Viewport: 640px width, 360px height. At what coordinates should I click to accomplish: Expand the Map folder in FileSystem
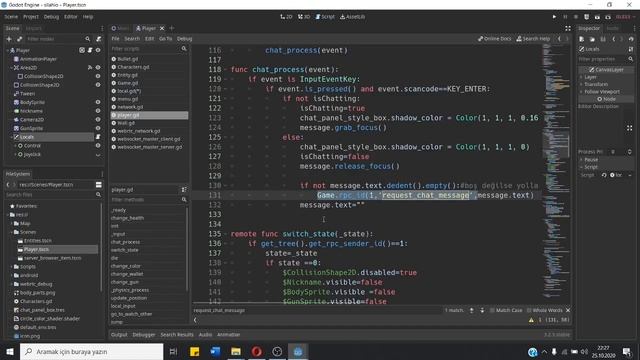click(x=11, y=223)
